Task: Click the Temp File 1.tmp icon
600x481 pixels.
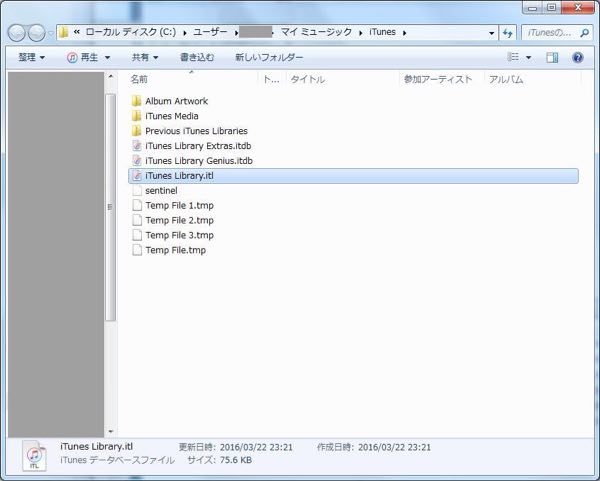Action: [137, 205]
